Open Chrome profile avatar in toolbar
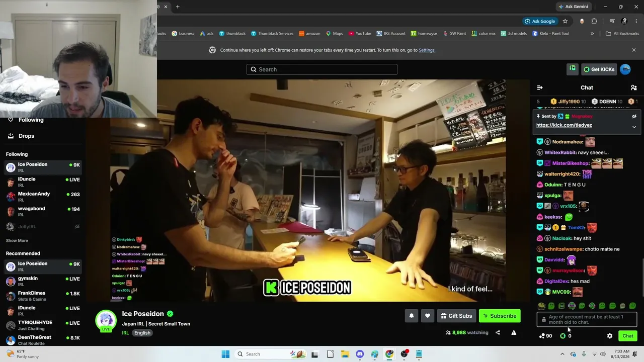The image size is (644, 362). pos(624,21)
